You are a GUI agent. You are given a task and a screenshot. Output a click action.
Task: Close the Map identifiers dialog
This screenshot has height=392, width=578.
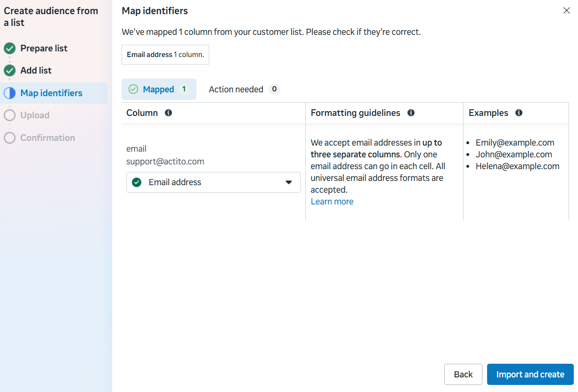pyautogui.click(x=567, y=10)
